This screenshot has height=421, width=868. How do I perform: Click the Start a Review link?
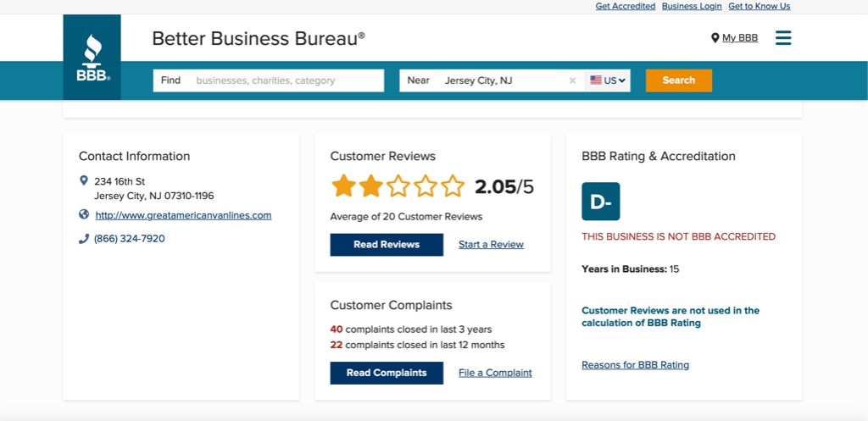(x=491, y=245)
